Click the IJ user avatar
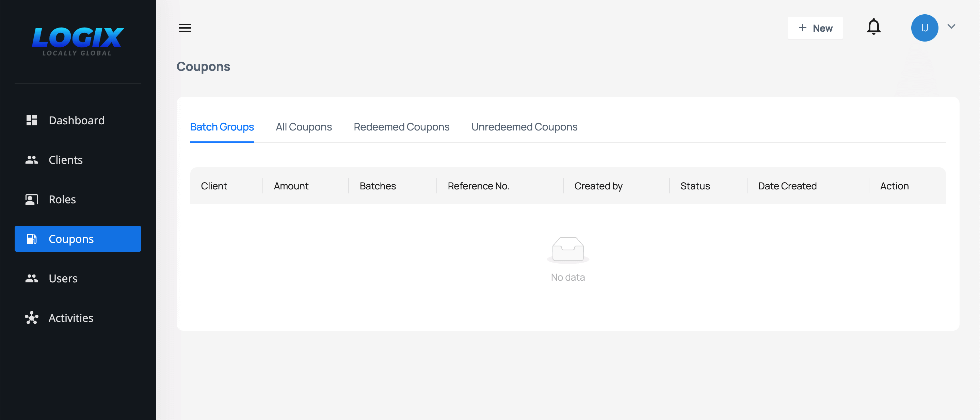This screenshot has height=420, width=980. [x=924, y=28]
